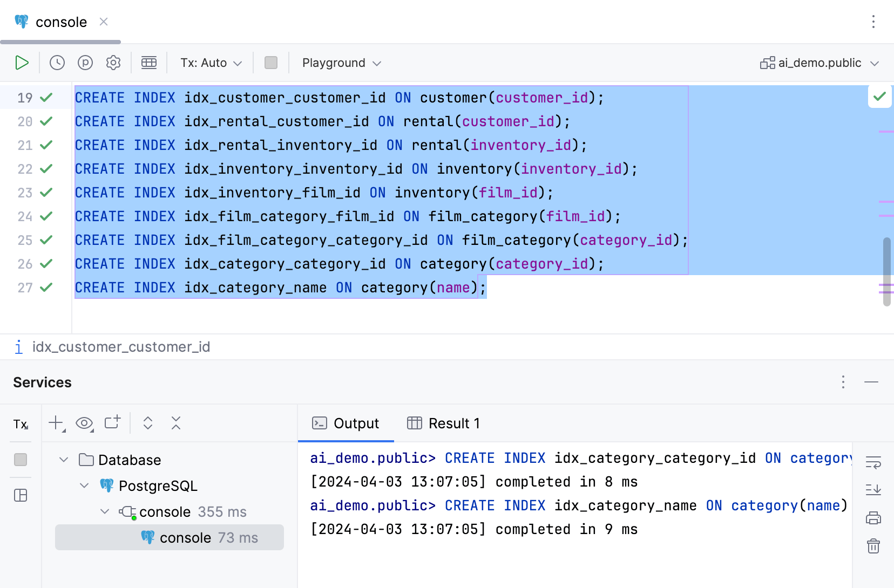Click the eye icon to filter services view
This screenshot has height=588, width=894.
pos(84,423)
